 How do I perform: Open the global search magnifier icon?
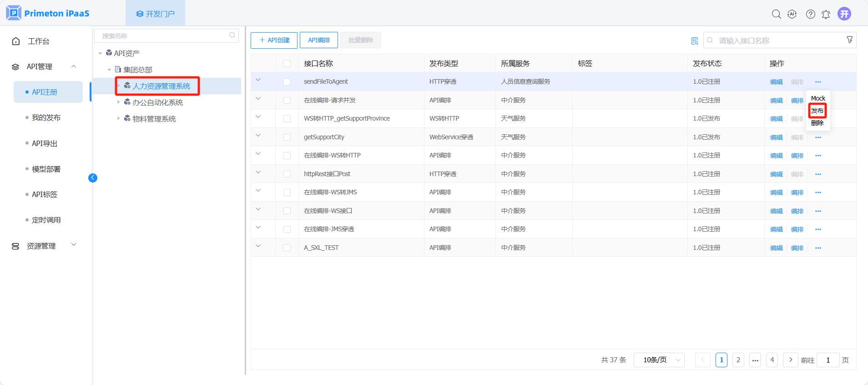click(x=776, y=14)
